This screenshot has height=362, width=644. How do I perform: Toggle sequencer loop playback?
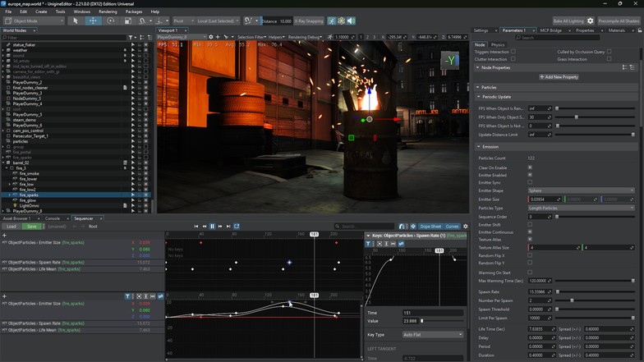[x=237, y=227]
